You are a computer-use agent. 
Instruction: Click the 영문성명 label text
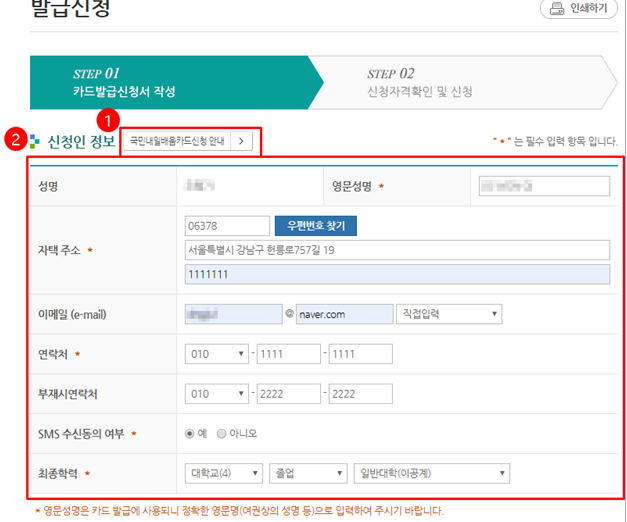coord(352,186)
